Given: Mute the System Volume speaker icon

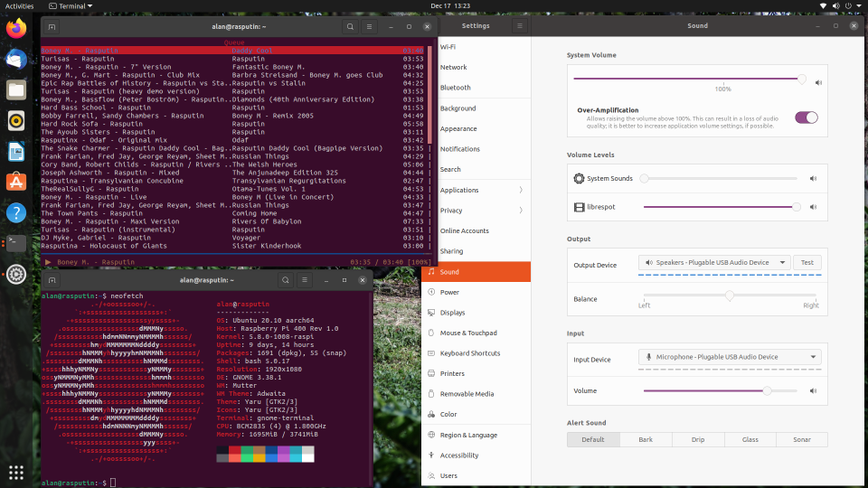Looking at the screenshot, I should point(818,82).
